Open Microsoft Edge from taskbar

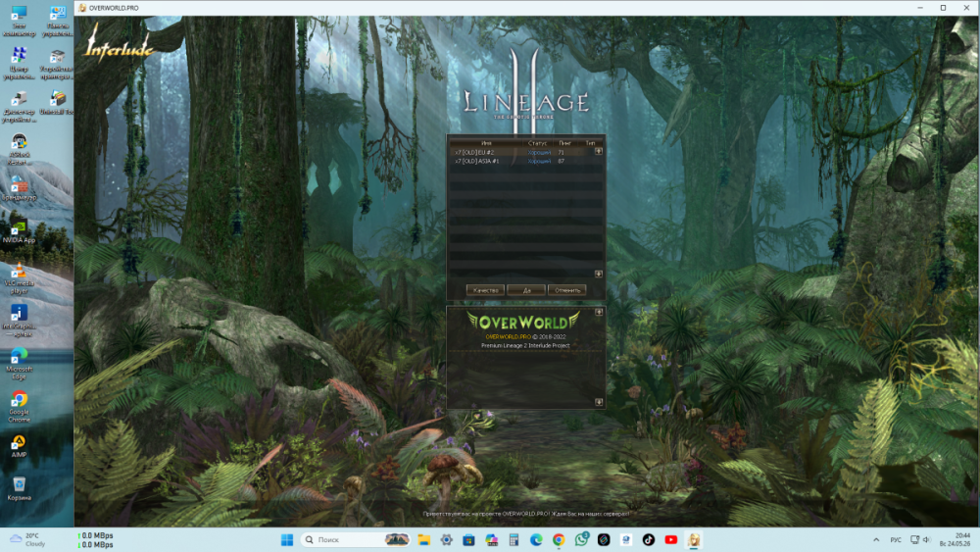click(x=536, y=539)
